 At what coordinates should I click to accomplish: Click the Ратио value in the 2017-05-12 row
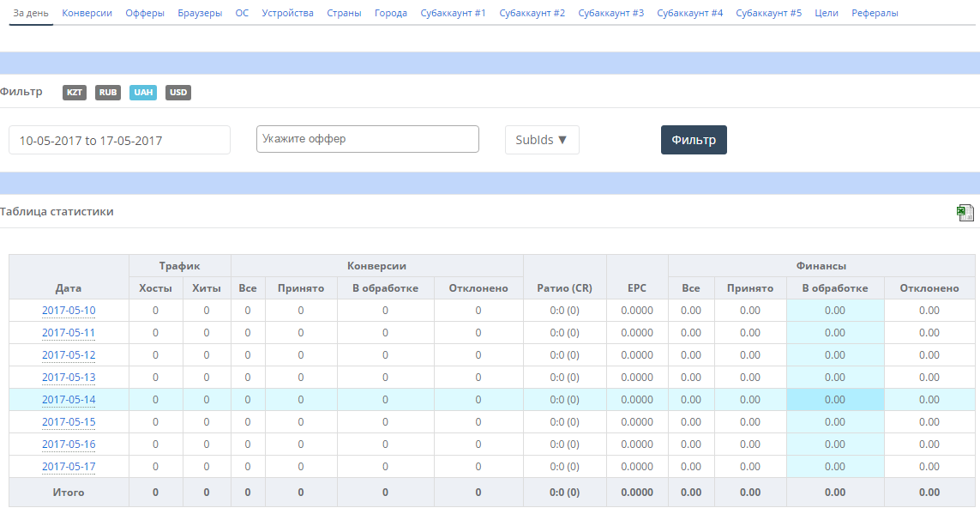tap(564, 354)
